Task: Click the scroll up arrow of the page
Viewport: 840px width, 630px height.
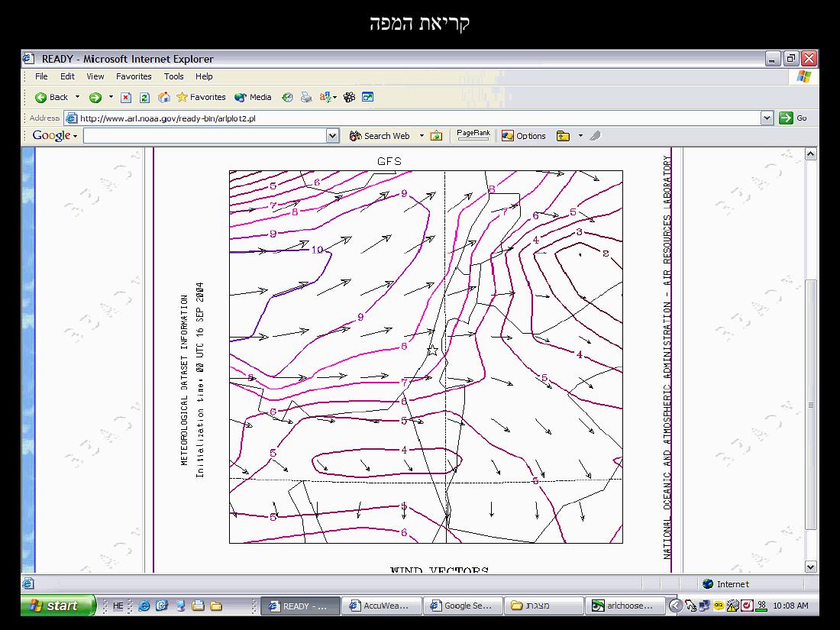Action: (811, 154)
